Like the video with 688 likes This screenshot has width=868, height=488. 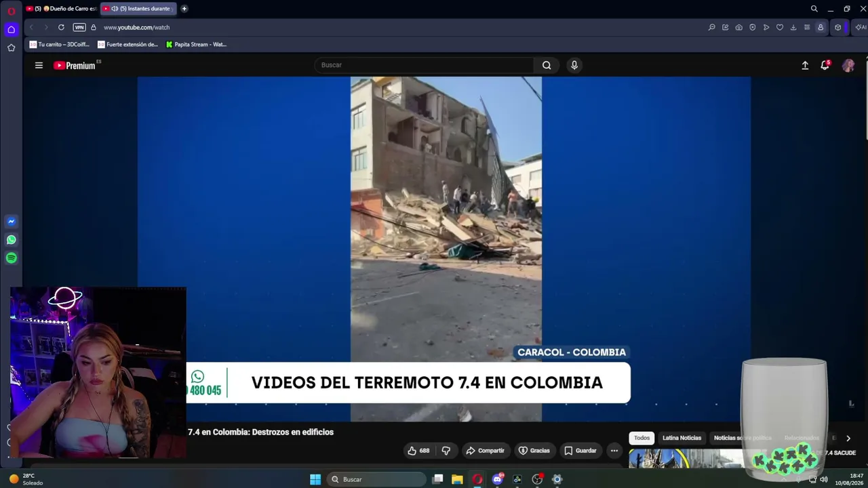(418, 451)
